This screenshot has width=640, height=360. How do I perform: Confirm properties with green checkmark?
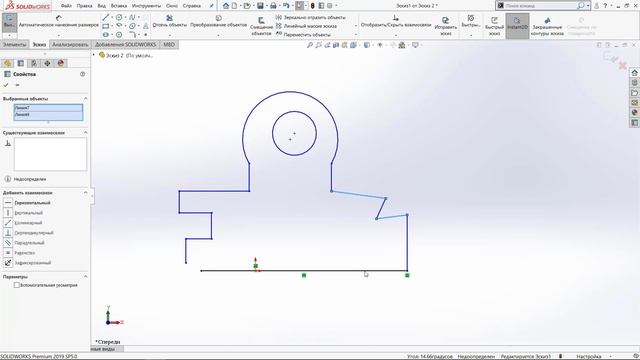(6, 85)
